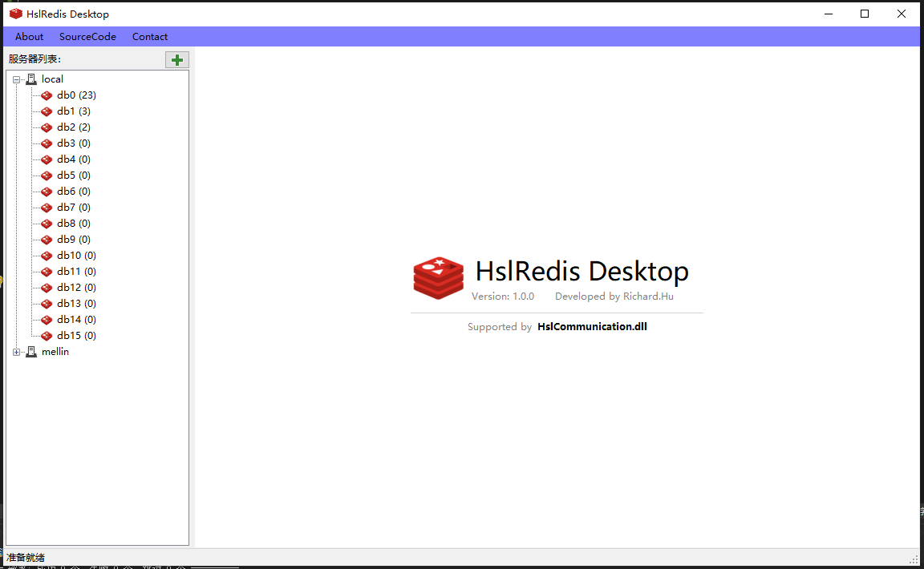Click the HslCommunication.dll link text
The height and width of the screenshot is (569, 924).
[592, 326]
